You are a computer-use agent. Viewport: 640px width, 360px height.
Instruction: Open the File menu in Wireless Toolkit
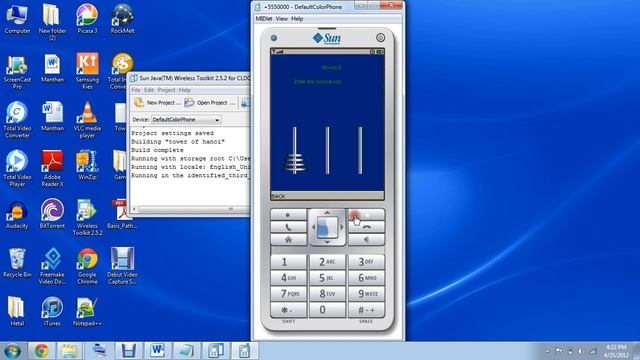[136, 90]
